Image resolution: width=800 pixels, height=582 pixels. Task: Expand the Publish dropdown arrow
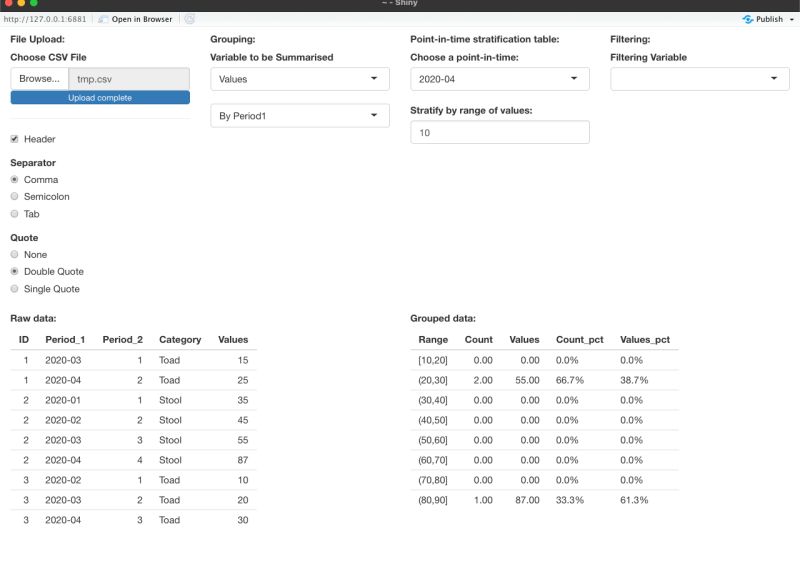790,18
